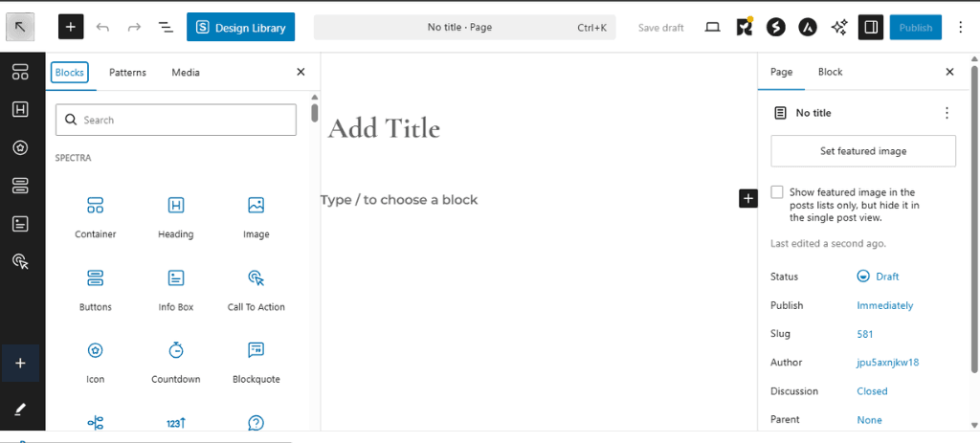Open the Spectra circular S icon in toolbar
This screenshot has height=443, width=980.
(x=775, y=27)
